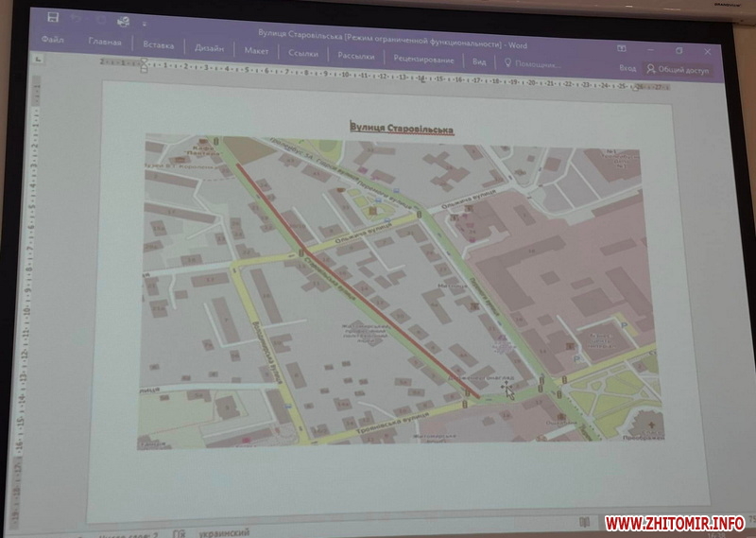Click the Undo arrow icon

(77, 18)
